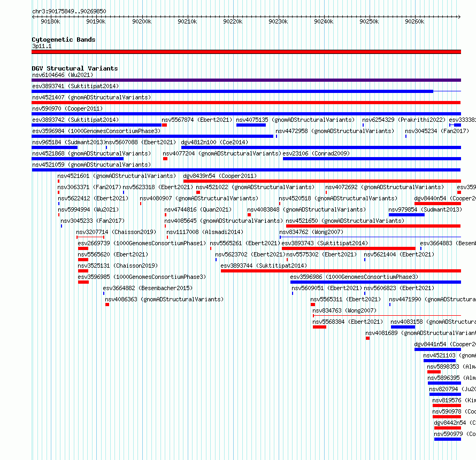Click nsv4080907 gnomAD variant label
The height and width of the screenshot is (460, 476).
199,198
